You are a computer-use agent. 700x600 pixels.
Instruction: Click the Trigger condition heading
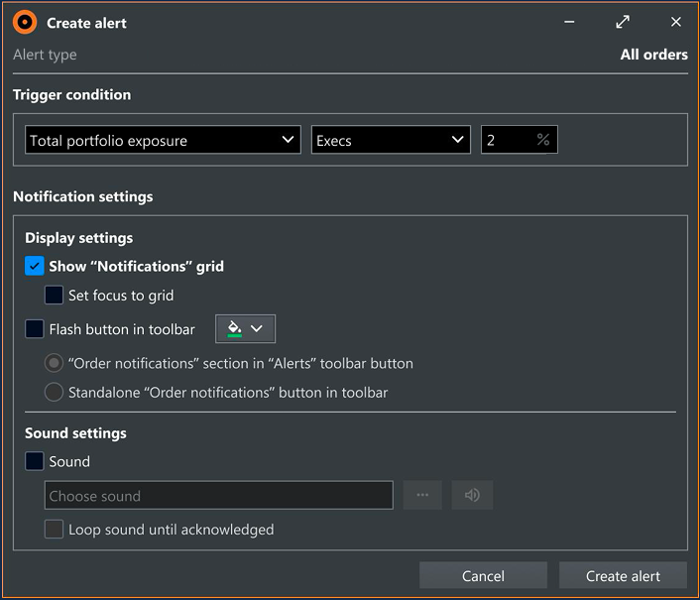(71, 94)
